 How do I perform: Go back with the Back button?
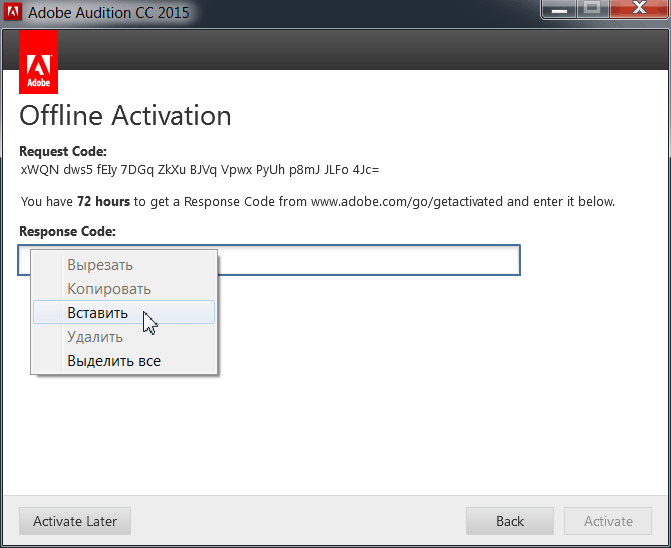[510, 521]
